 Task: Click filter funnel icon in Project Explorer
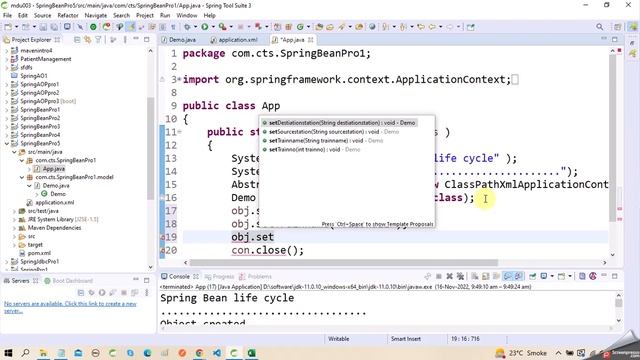click(x=98, y=40)
